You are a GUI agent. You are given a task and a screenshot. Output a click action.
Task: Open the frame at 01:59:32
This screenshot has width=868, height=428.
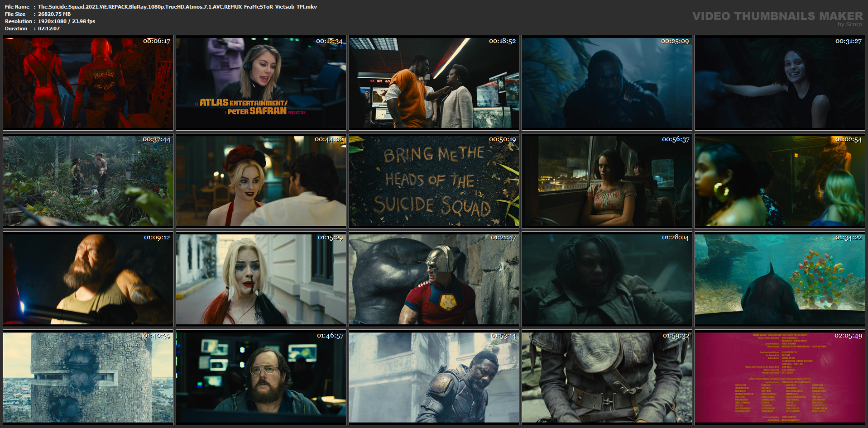click(x=607, y=377)
